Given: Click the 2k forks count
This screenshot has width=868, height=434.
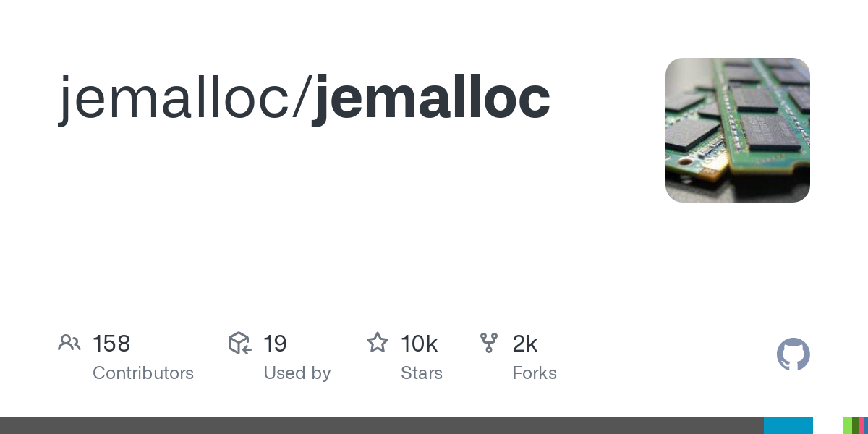Looking at the screenshot, I should pos(524,344).
